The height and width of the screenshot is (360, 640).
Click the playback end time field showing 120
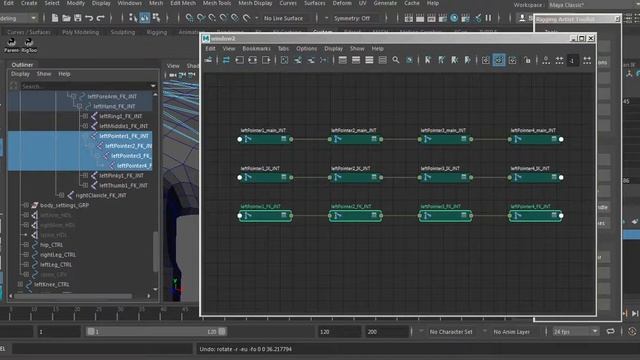[x=339, y=332]
